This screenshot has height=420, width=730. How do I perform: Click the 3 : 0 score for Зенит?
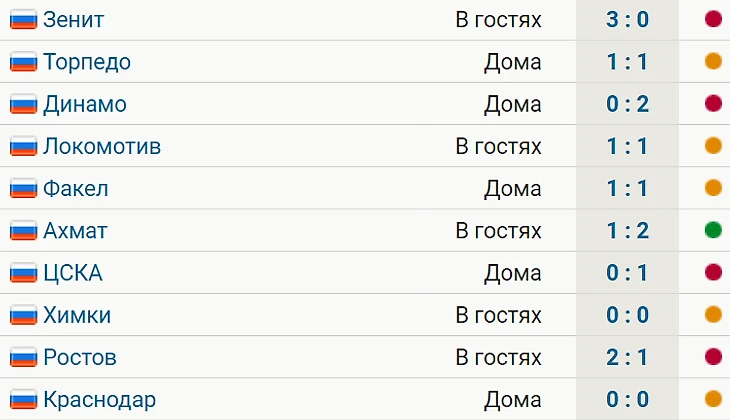(627, 19)
